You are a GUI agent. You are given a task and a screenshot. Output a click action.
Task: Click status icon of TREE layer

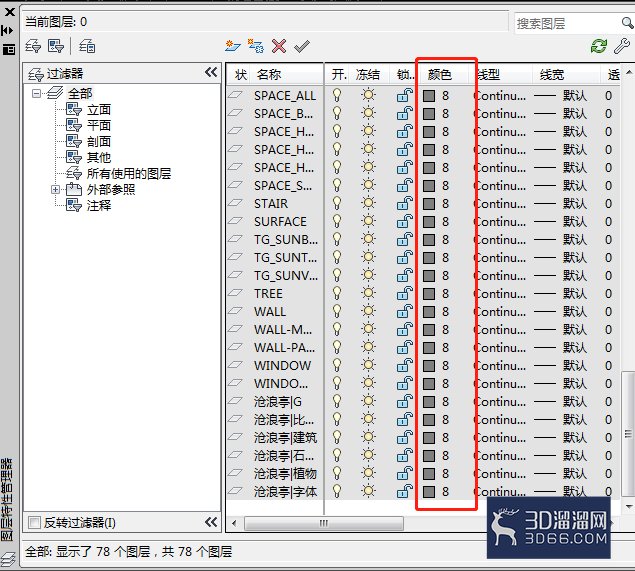point(235,294)
